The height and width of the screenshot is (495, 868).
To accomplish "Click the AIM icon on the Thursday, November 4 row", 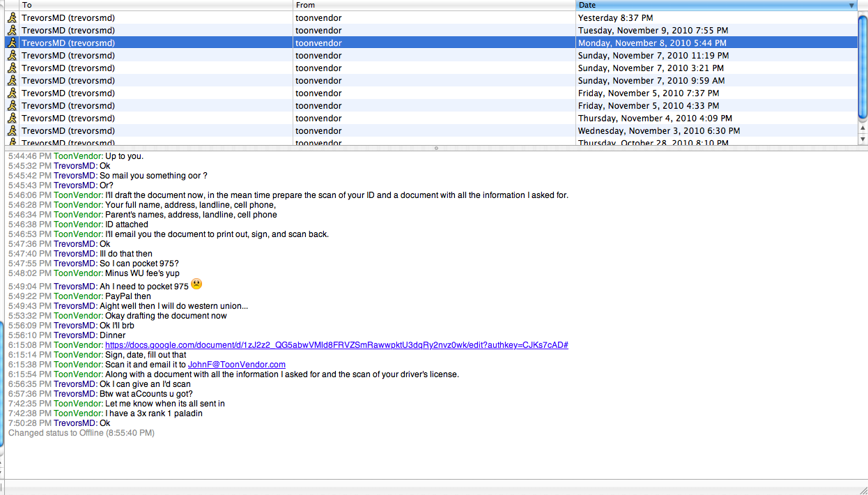I will [x=12, y=118].
